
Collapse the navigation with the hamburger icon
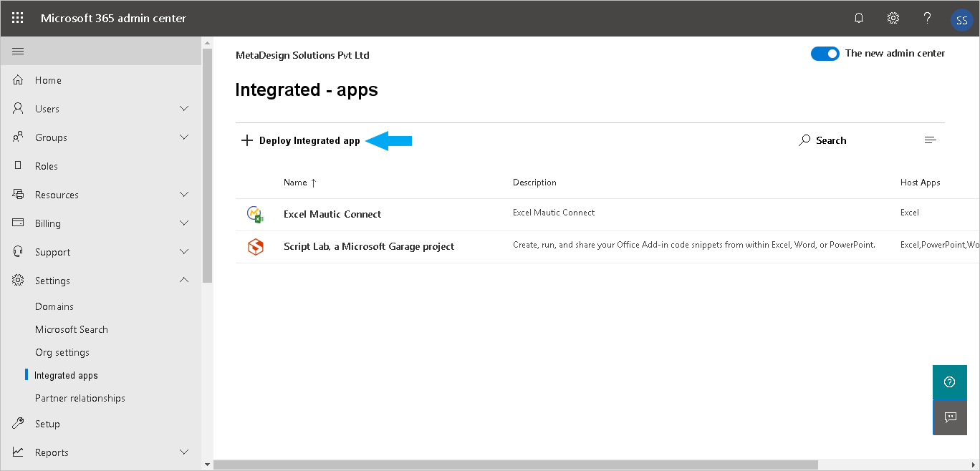[18, 51]
